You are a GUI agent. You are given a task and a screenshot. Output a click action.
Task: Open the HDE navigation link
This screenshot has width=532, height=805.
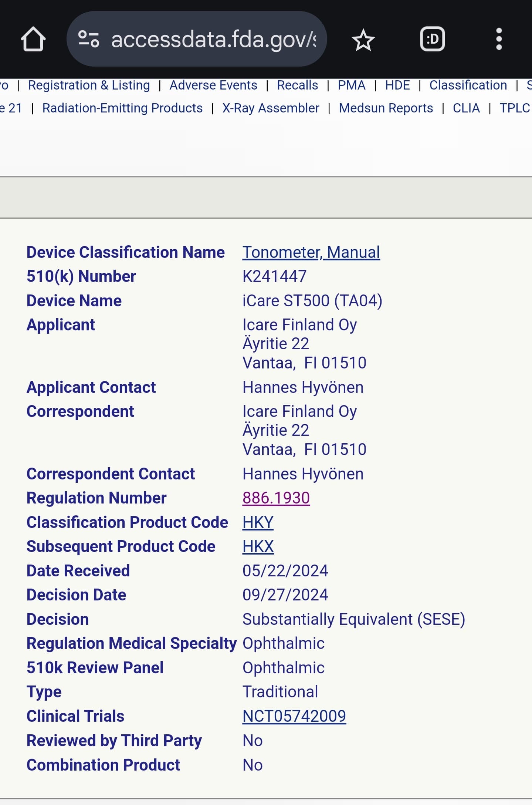(x=397, y=85)
